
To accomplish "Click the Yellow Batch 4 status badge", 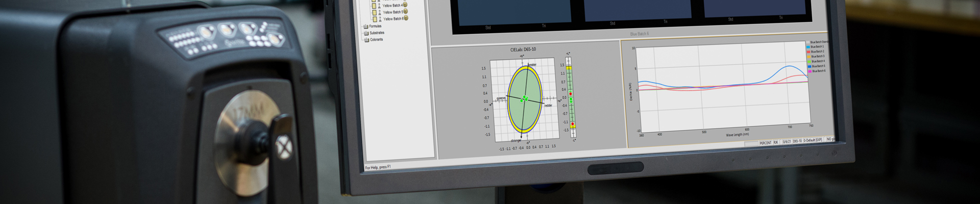I will click(405, 5).
